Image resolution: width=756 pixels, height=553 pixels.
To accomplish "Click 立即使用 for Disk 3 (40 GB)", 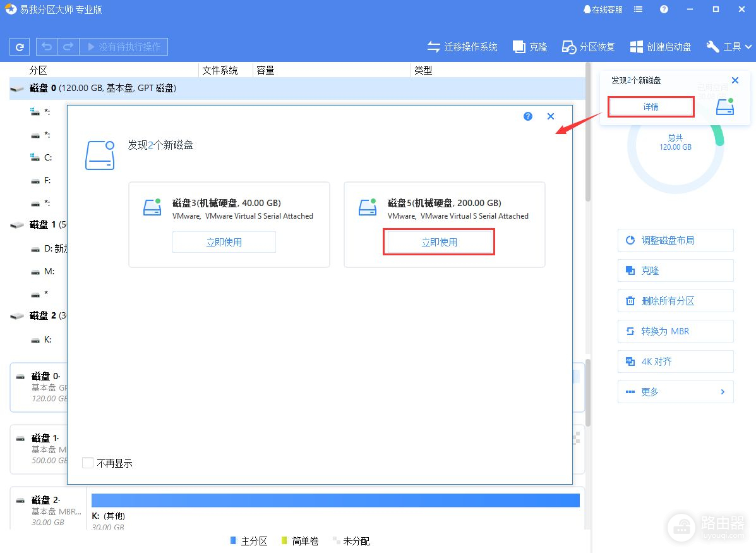I will click(224, 242).
